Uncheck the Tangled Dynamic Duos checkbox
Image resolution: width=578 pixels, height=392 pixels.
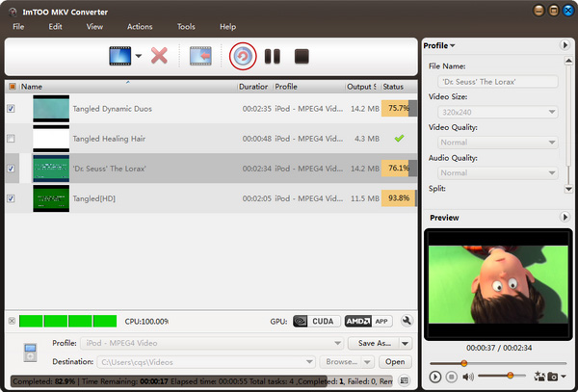tap(11, 109)
